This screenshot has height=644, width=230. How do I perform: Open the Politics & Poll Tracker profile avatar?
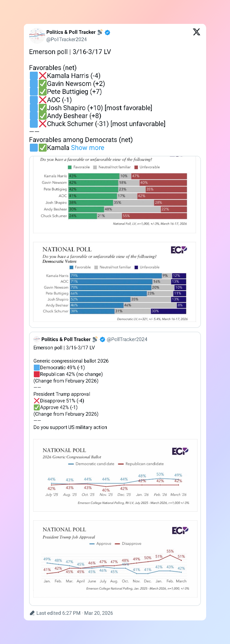pos(37,36)
